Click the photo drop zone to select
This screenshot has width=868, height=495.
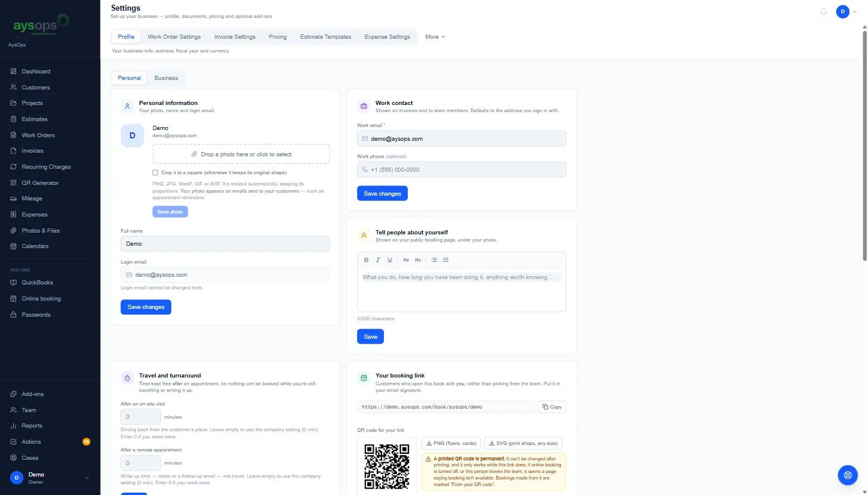click(x=241, y=154)
